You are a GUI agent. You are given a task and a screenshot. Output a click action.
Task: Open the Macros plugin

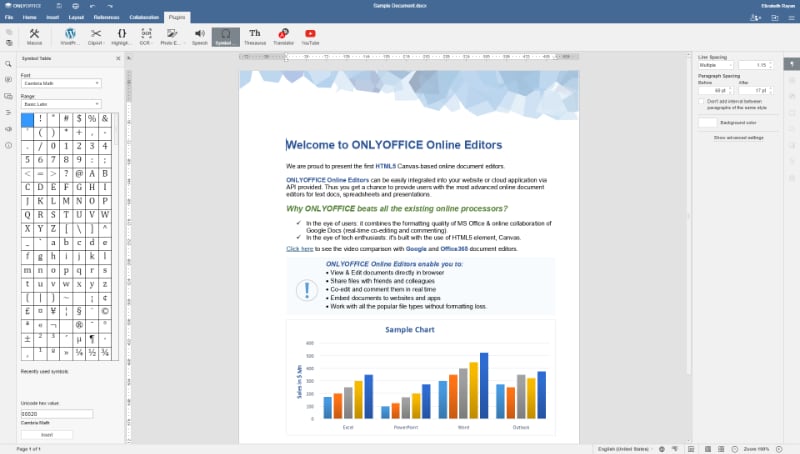[34, 37]
